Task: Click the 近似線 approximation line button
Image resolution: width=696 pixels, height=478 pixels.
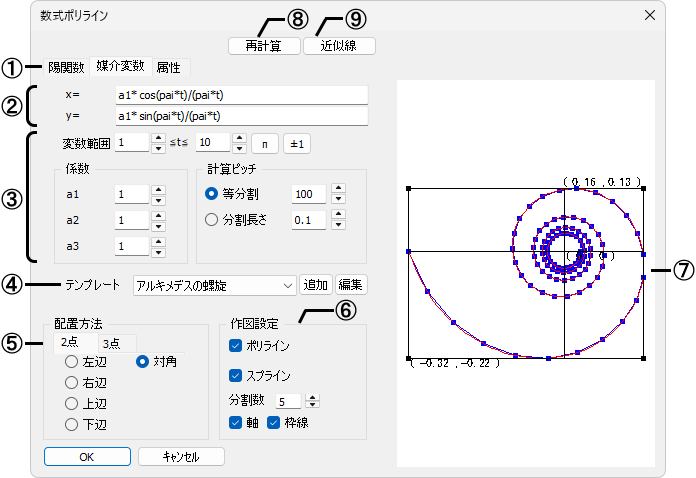Action: coord(339,46)
